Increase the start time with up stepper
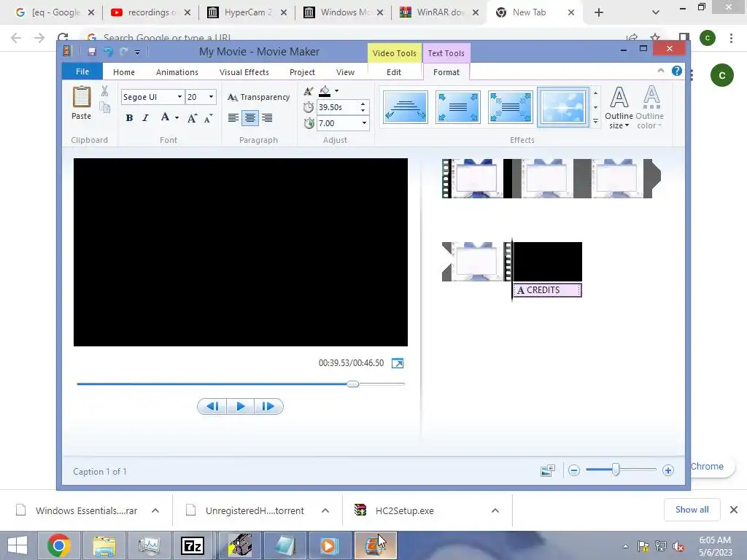 [363, 104]
